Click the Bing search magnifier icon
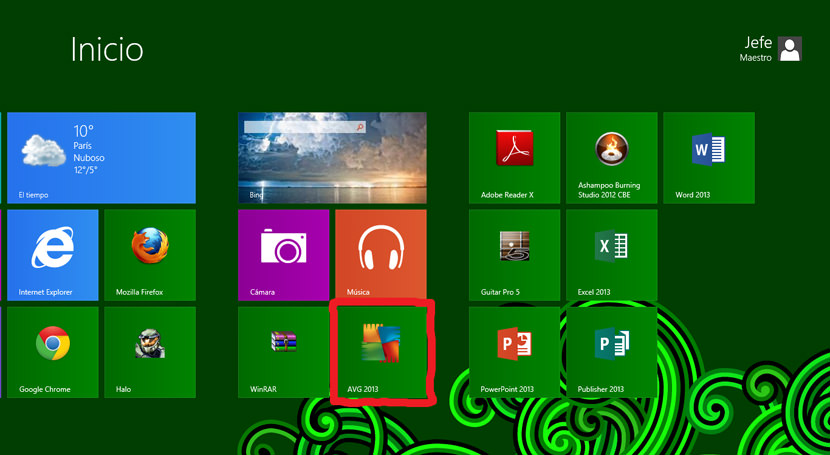Screen dimensions: 830x455 pos(360,127)
